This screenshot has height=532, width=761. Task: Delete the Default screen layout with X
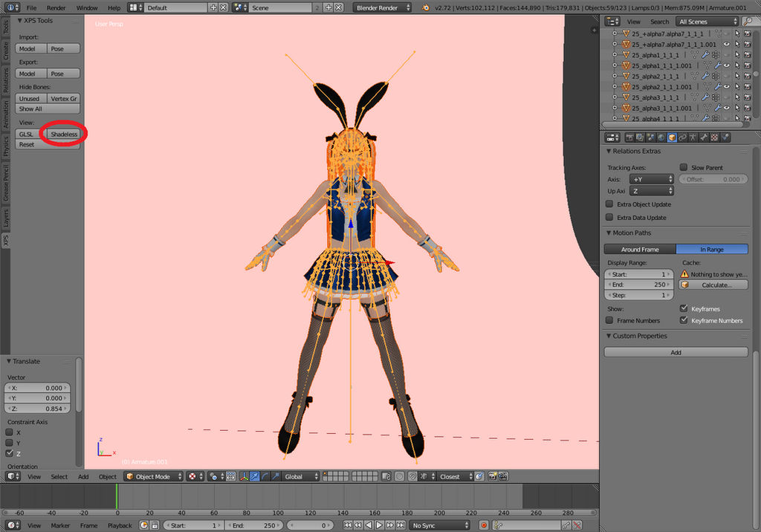(x=223, y=7)
